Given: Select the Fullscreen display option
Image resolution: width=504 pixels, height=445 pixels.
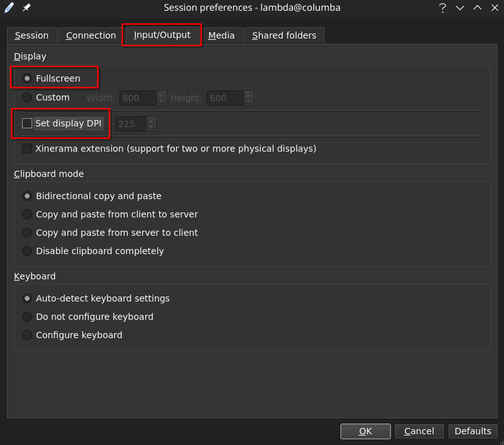Looking at the screenshot, I should tap(27, 78).
